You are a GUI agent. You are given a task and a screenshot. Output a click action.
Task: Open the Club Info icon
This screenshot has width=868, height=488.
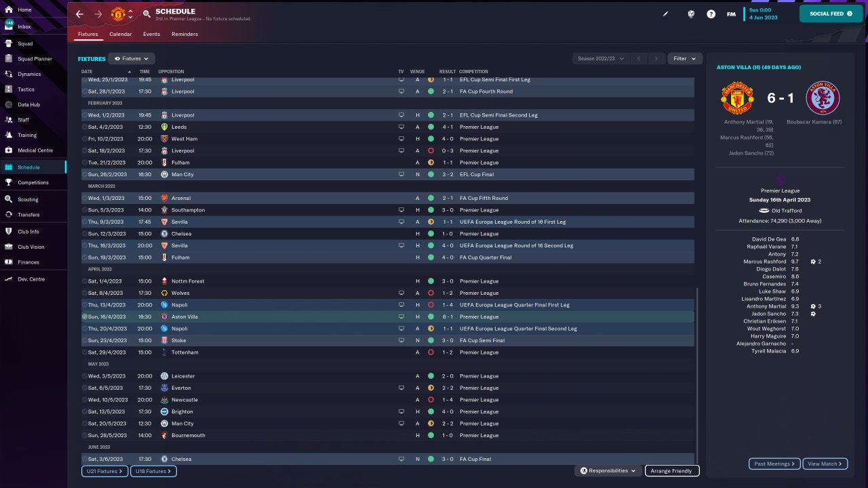[x=9, y=232]
